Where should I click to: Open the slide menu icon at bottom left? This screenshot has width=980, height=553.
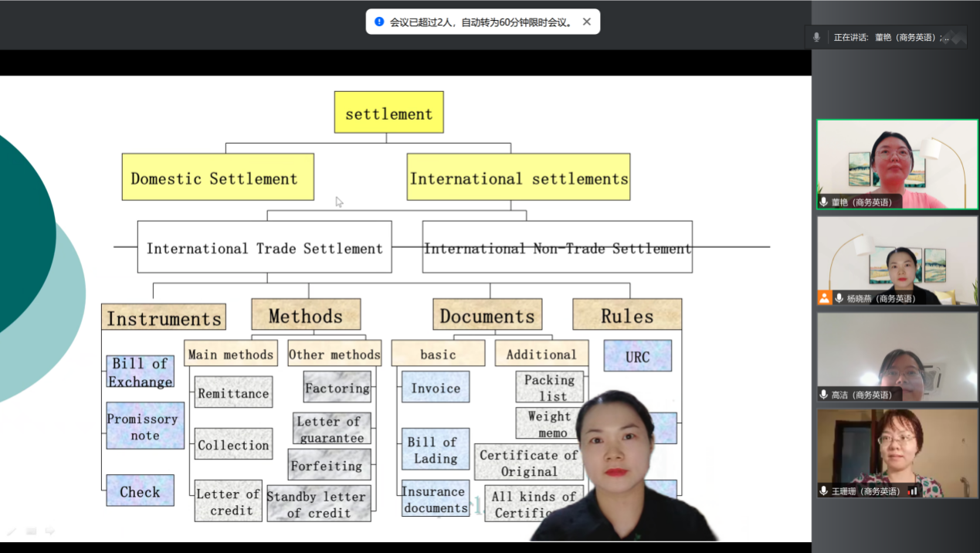pos(31,531)
